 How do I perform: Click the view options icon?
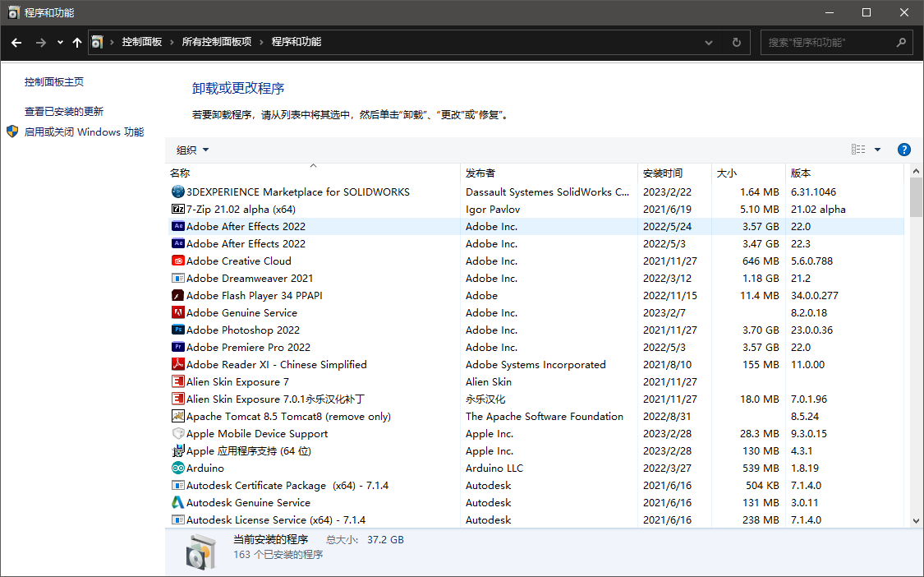pyautogui.click(x=858, y=150)
